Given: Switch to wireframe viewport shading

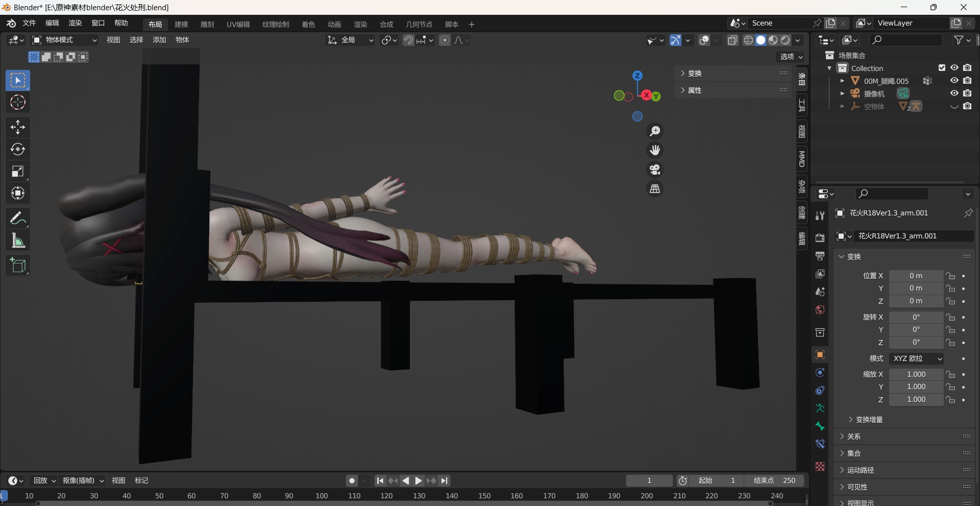Looking at the screenshot, I should (748, 40).
